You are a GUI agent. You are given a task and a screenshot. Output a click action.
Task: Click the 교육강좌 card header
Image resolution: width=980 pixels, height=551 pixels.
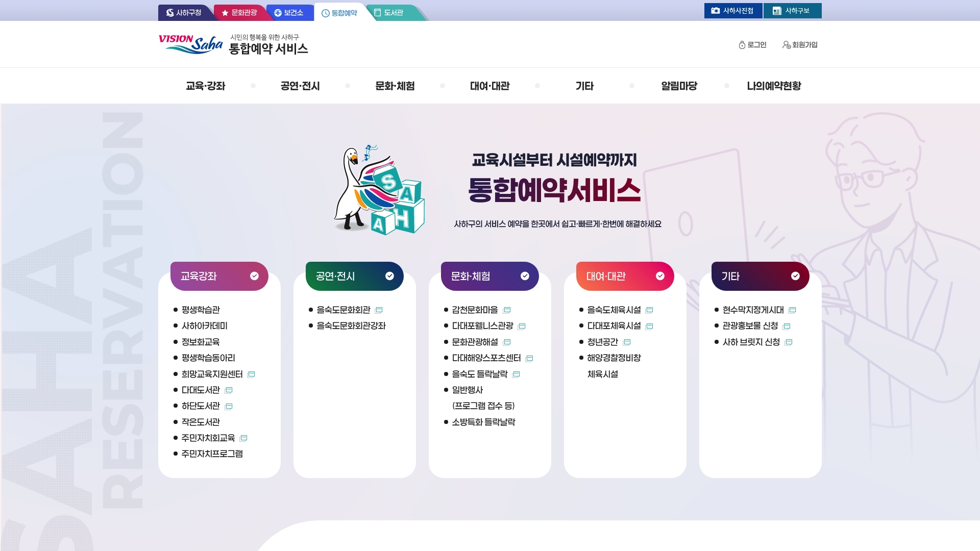coord(219,276)
